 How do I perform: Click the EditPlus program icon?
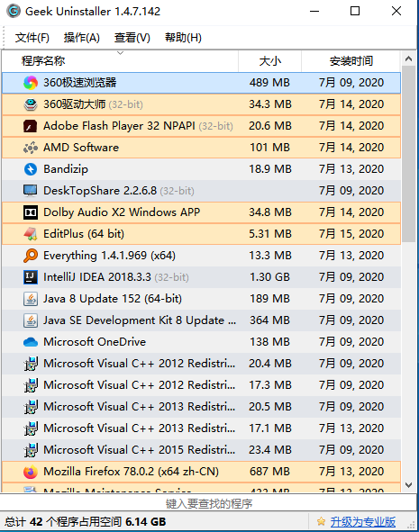click(31, 234)
